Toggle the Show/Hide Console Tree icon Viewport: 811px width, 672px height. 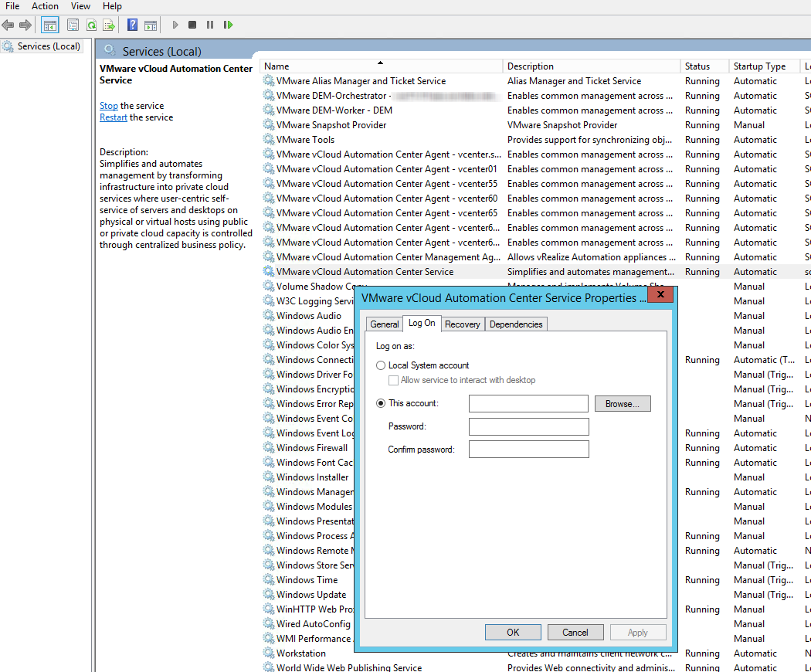(50, 25)
